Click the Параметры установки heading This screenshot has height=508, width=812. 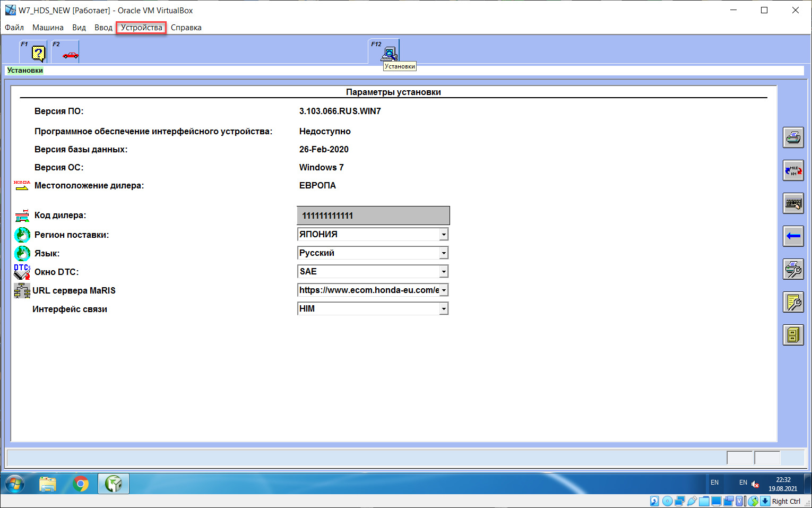pos(393,92)
